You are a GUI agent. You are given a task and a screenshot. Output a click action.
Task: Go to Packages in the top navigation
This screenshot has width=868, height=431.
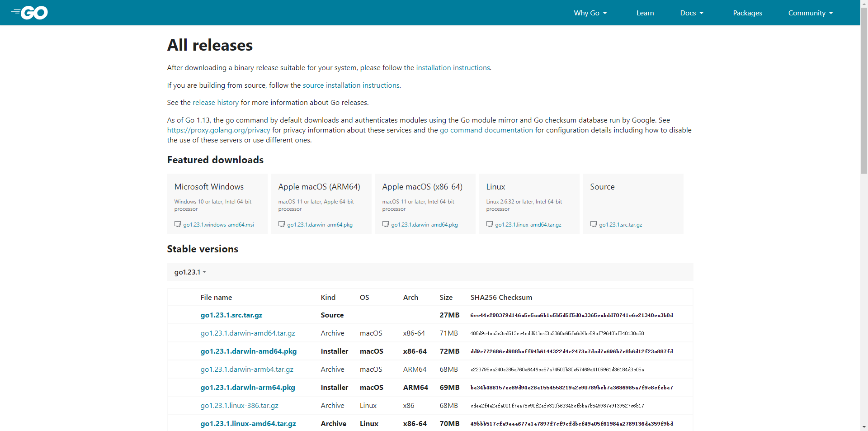[x=747, y=13]
